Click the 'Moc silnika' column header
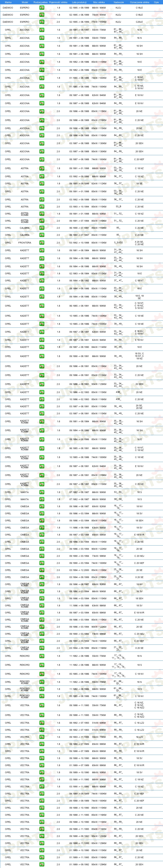Screen dimensions: 163x868 99,2
